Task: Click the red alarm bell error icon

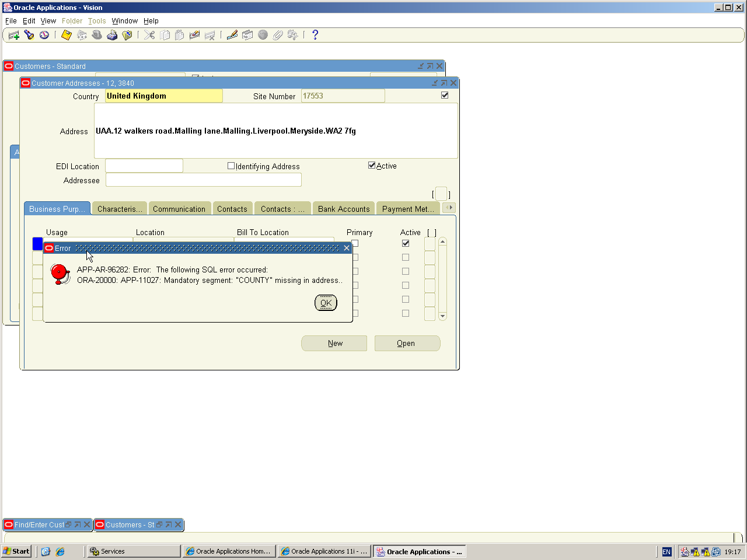Action: (x=60, y=274)
